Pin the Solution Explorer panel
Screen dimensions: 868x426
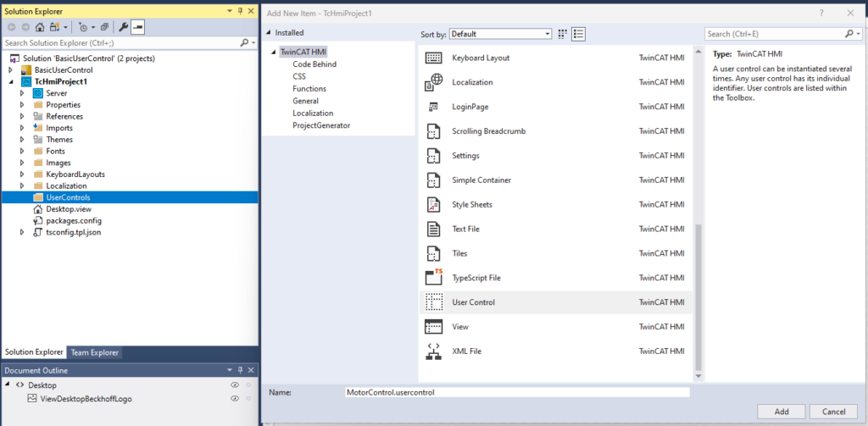pos(240,11)
